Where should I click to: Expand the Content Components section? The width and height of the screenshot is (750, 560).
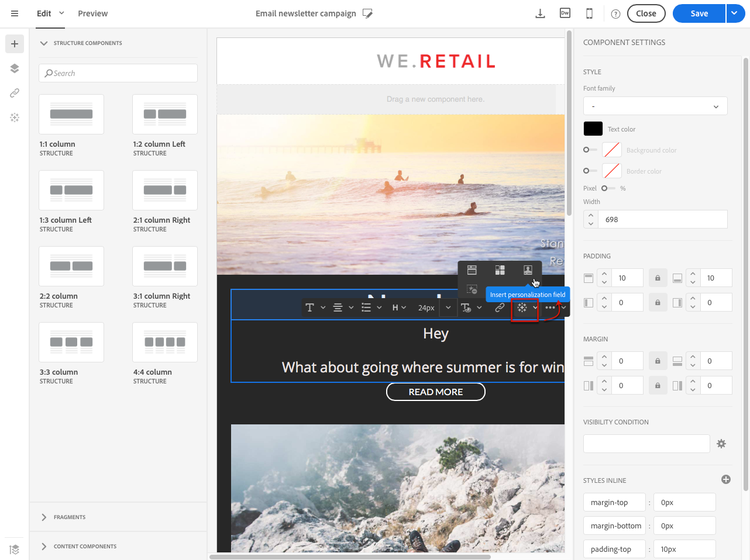coord(84,547)
